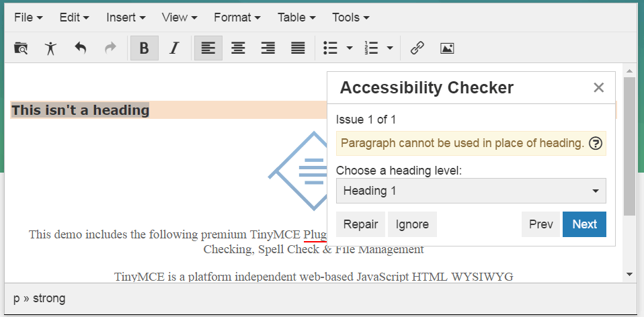Open the numbered list style dropdown arrow

pos(390,48)
